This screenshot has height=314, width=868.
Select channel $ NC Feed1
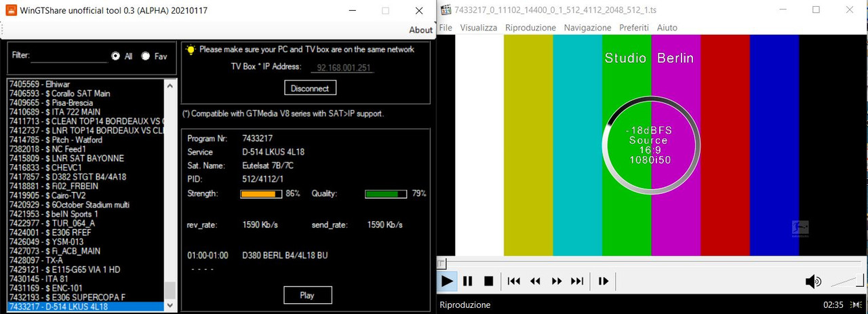(85, 149)
